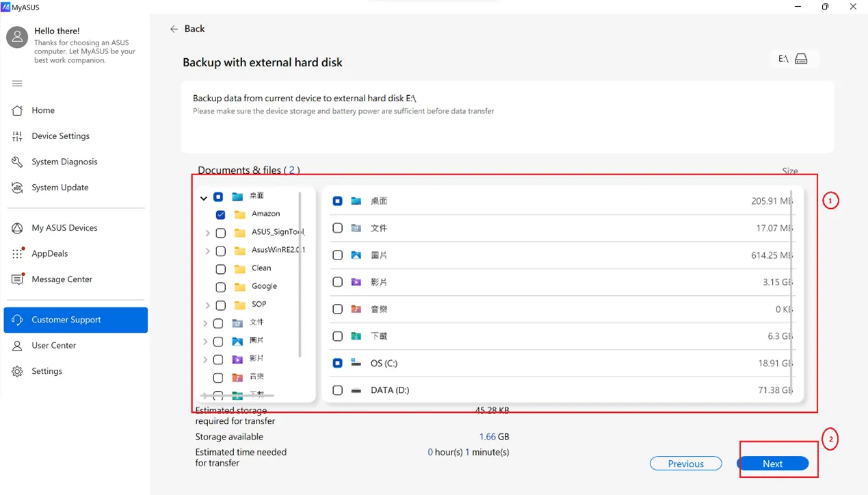Open System Update
Screen dimensions: 868x495
pos(60,187)
